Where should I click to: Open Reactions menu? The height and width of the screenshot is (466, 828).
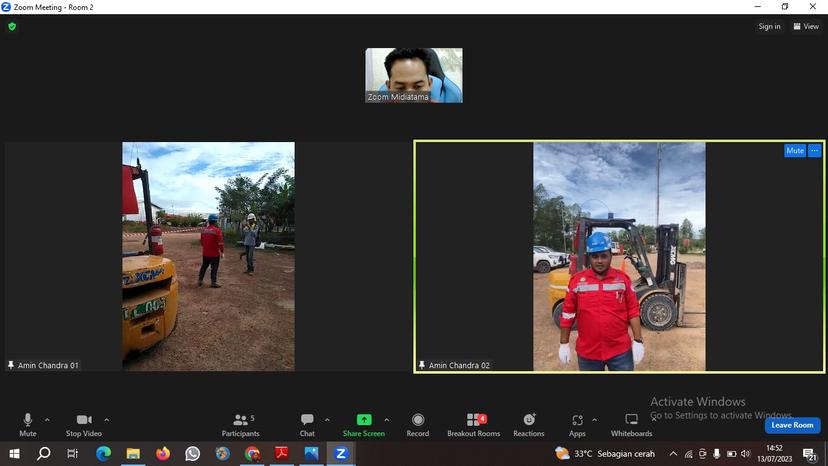tap(529, 425)
